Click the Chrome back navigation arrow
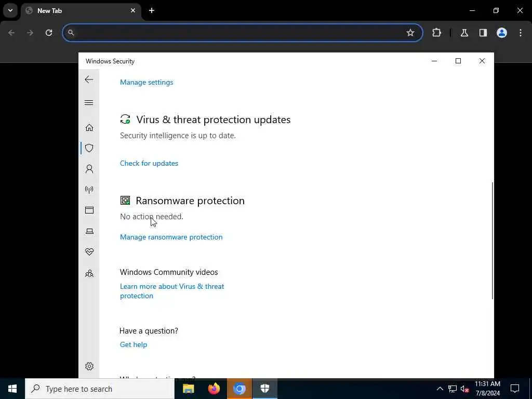The height and width of the screenshot is (399, 532). [11, 33]
